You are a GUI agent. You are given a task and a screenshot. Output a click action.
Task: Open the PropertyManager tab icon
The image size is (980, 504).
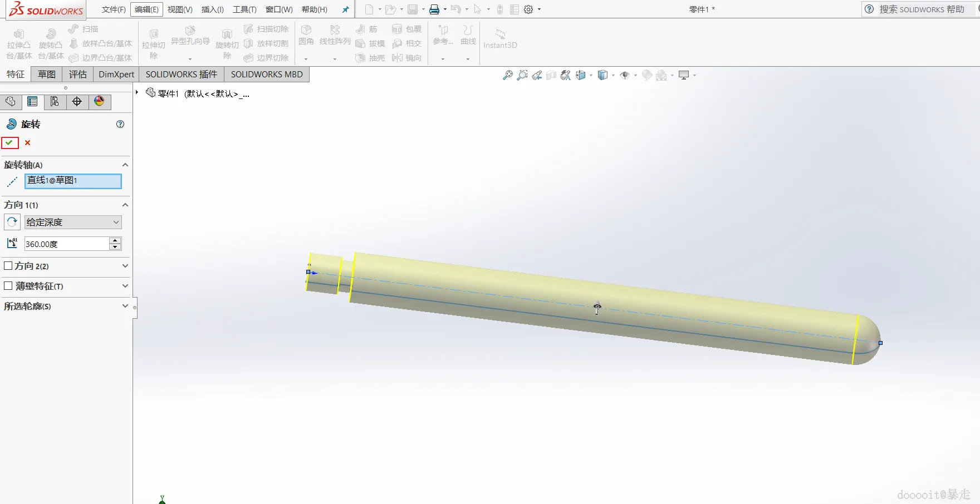32,102
